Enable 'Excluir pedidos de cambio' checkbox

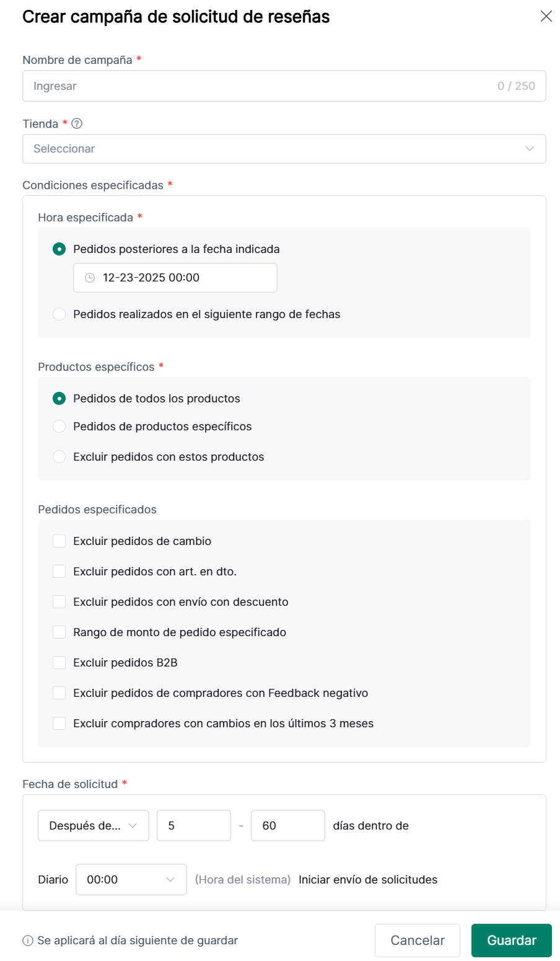click(59, 541)
